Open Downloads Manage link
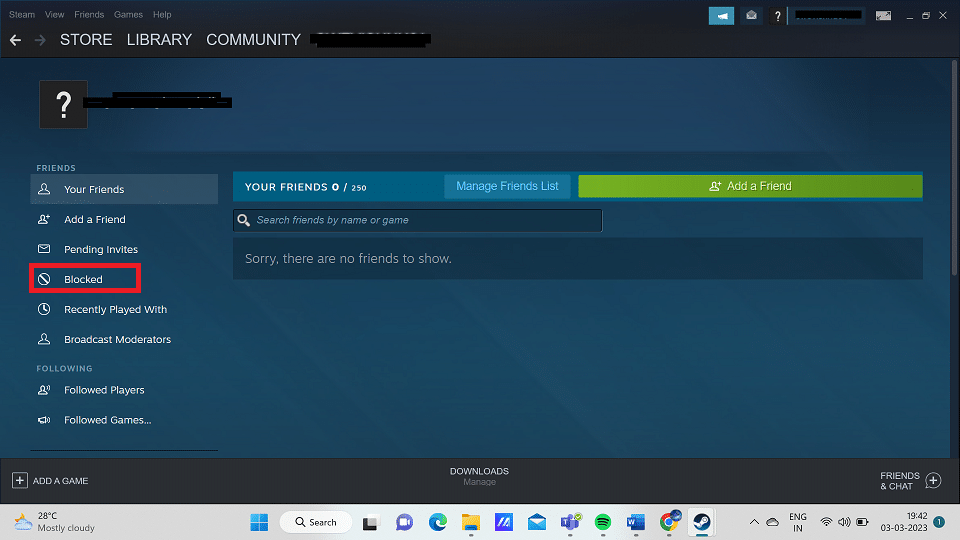The image size is (960, 540). (x=479, y=482)
